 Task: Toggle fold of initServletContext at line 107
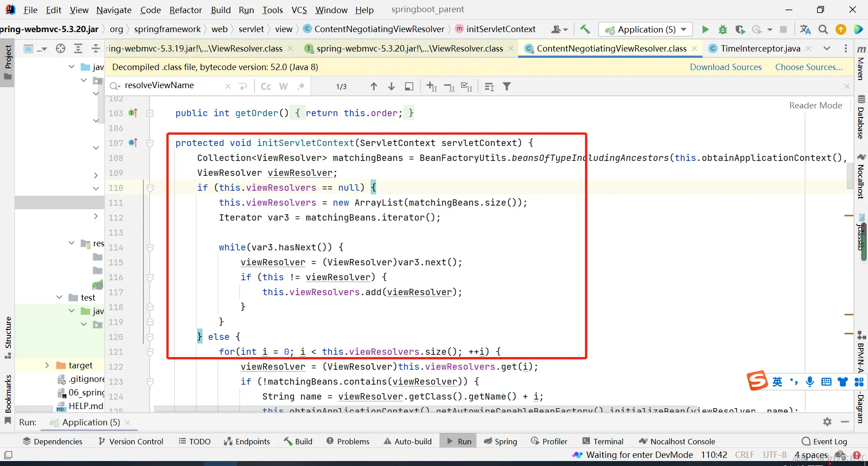tap(150, 143)
